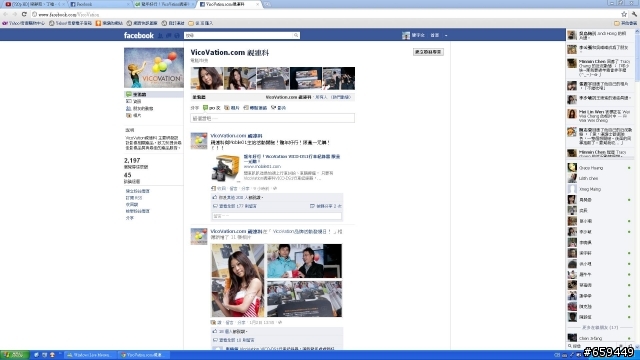Open the page avatar on the first wall post

pyautogui.click(x=199, y=141)
